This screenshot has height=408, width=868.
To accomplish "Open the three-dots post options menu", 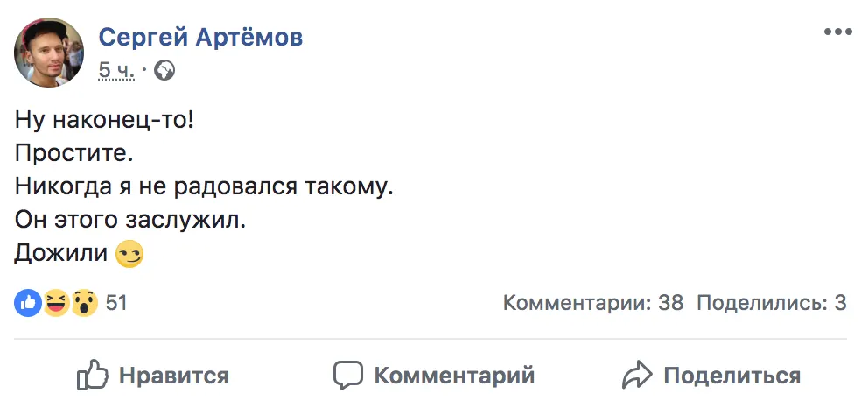I will click(837, 32).
